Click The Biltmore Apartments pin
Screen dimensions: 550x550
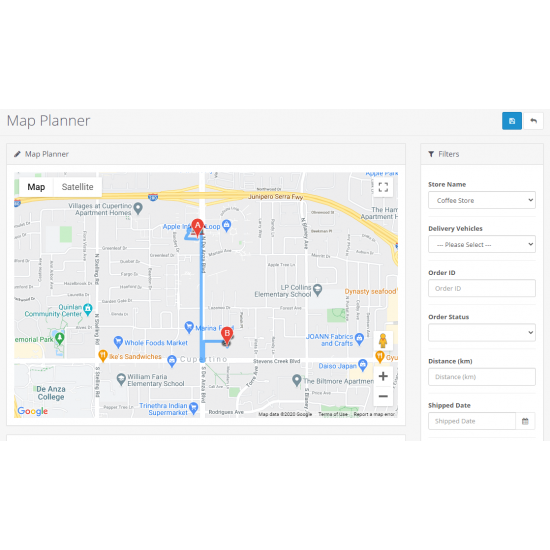(x=297, y=380)
